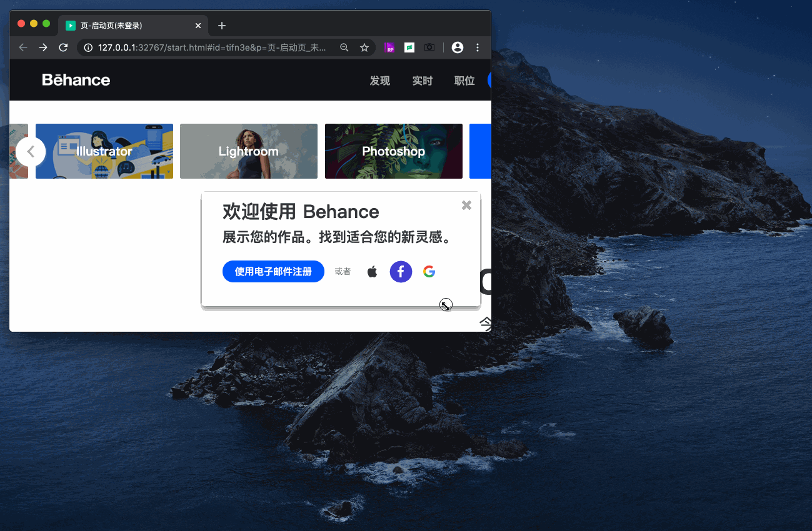The image size is (812, 531).
Task: Click the 或者 label text
Action: tap(343, 272)
